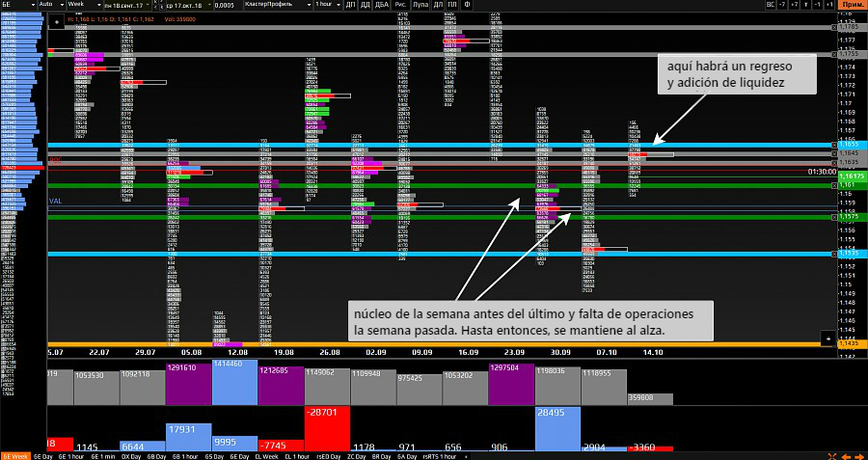Click the Лупа (magnifier) tool button

point(420,5)
